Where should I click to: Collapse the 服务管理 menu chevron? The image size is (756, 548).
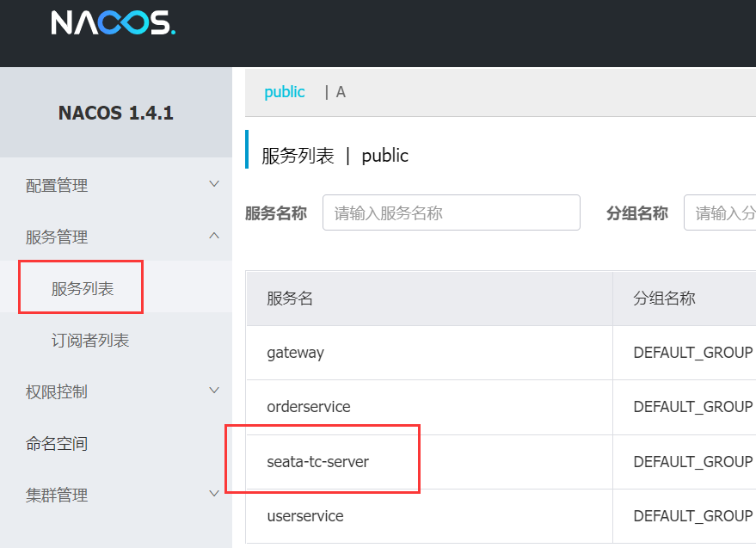[x=214, y=236]
